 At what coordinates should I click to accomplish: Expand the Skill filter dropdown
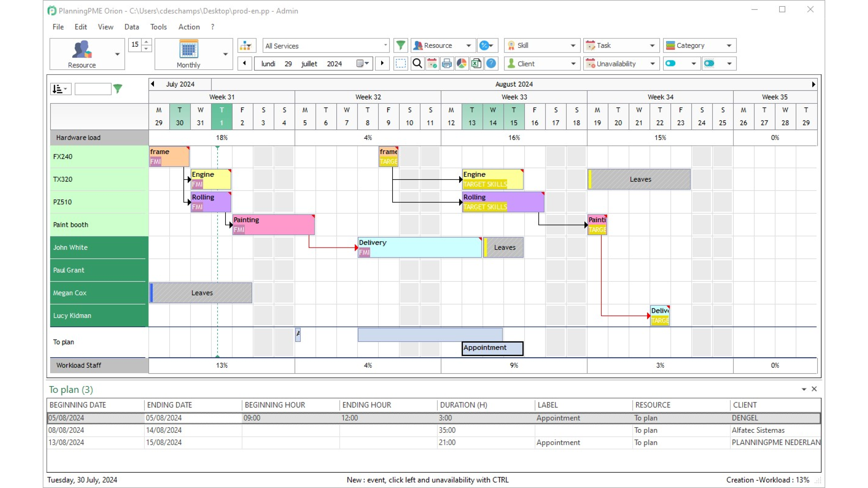tap(573, 45)
